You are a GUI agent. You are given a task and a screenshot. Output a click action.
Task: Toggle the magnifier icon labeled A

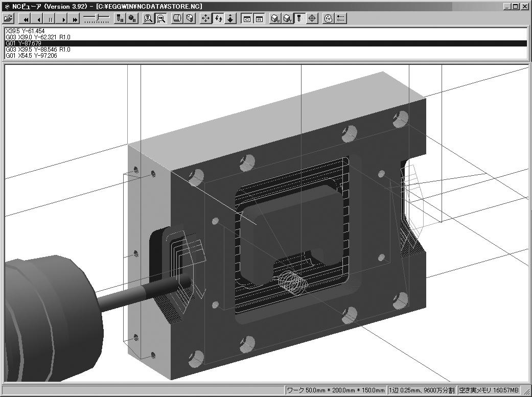(x=148, y=18)
